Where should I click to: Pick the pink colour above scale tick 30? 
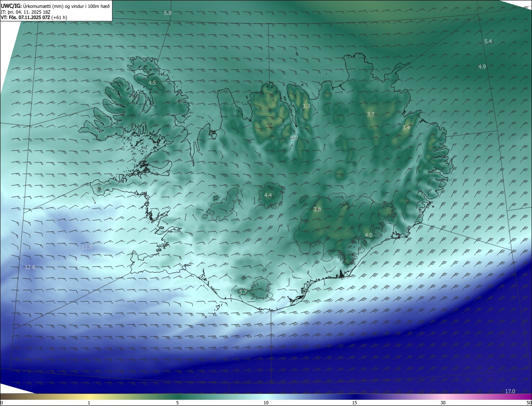443,396
